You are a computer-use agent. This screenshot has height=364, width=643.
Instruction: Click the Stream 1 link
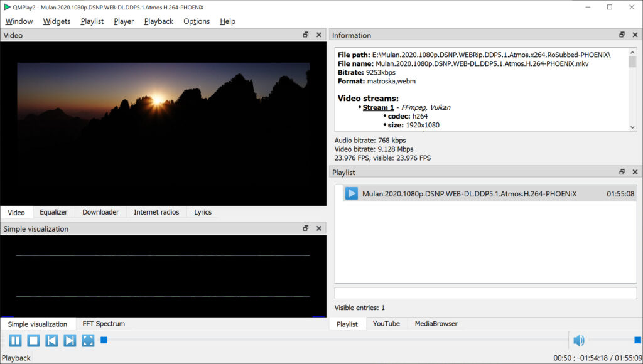(x=378, y=107)
